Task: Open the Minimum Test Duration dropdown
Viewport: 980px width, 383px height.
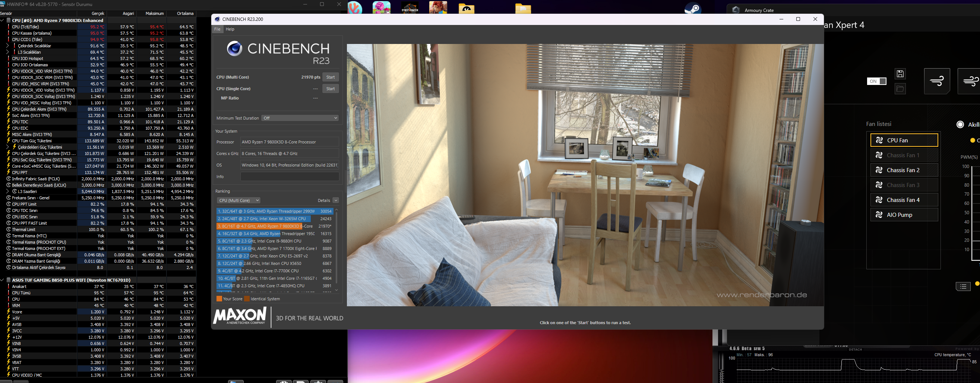Action: (x=300, y=118)
